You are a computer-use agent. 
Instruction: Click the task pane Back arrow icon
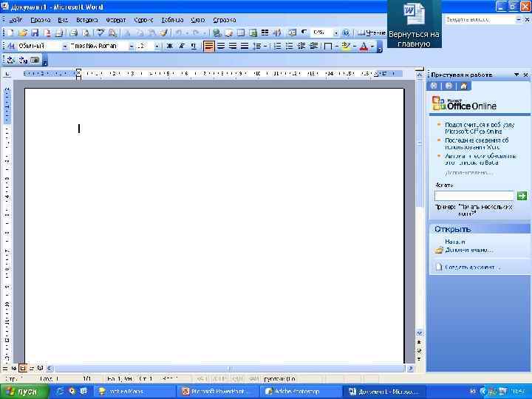pos(434,86)
